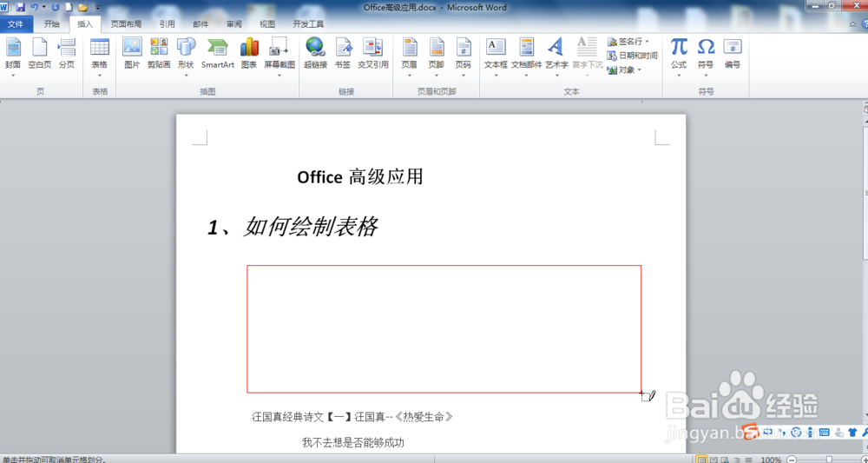Open the 文本框 text box gallery
This screenshot has height=463, width=868.
click(496, 57)
